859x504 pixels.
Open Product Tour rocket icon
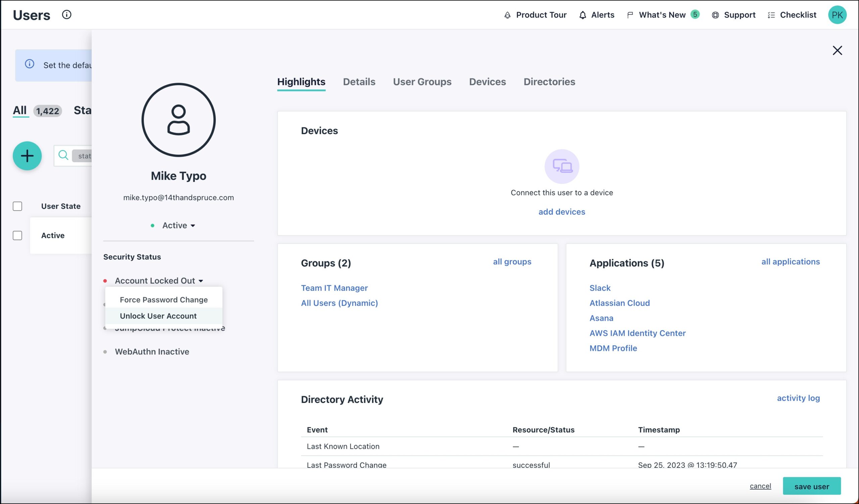[x=508, y=15]
